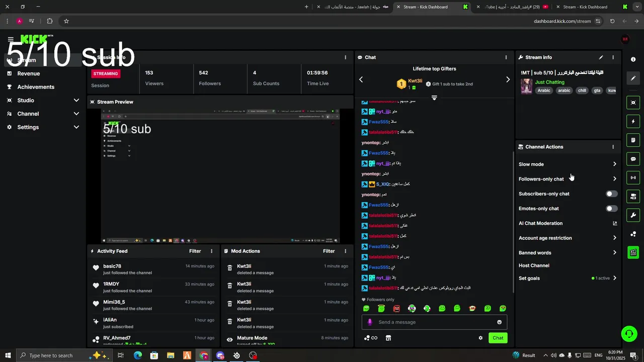Expand the Settings sidebar section
The width and height of the screenshot is (644, 362).
[76, 127]
